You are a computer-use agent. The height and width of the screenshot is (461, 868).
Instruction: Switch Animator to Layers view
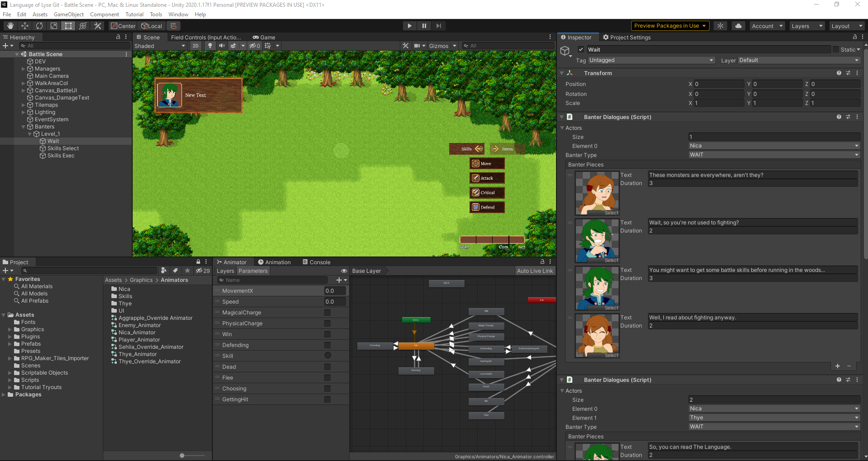(225, 271)
